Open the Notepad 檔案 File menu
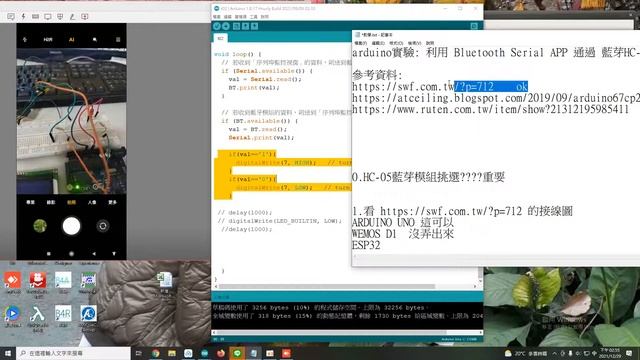640x360 pixels. (x=360, y=43)
